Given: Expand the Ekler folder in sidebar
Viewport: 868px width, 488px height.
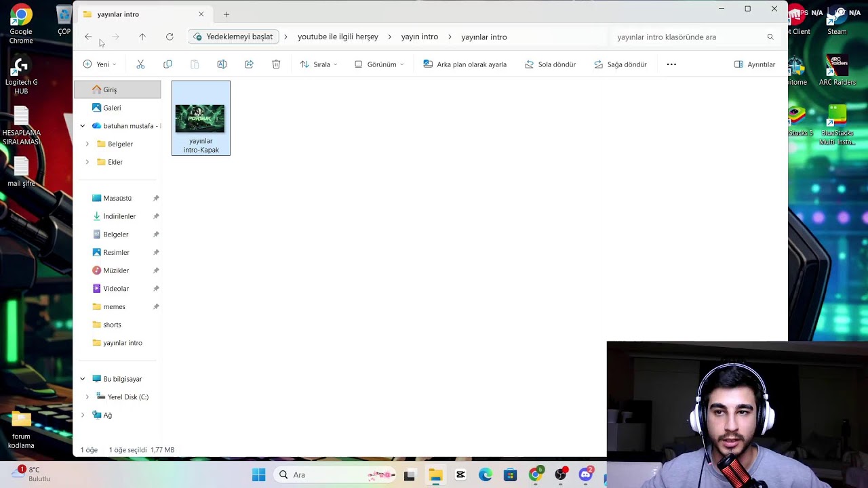Looking at the screenshot, I should (87, 162).
